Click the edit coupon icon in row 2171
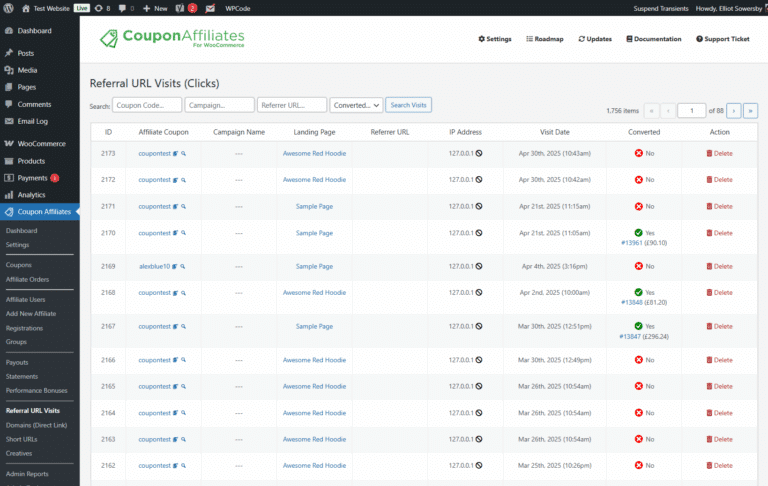Viewport: 768px width, 486px height. pos(175,207)
